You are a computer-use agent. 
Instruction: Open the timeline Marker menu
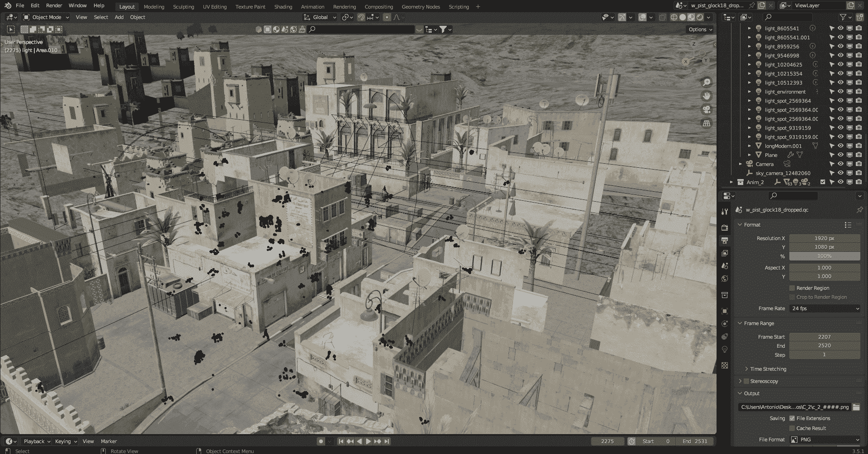point(108,441)
